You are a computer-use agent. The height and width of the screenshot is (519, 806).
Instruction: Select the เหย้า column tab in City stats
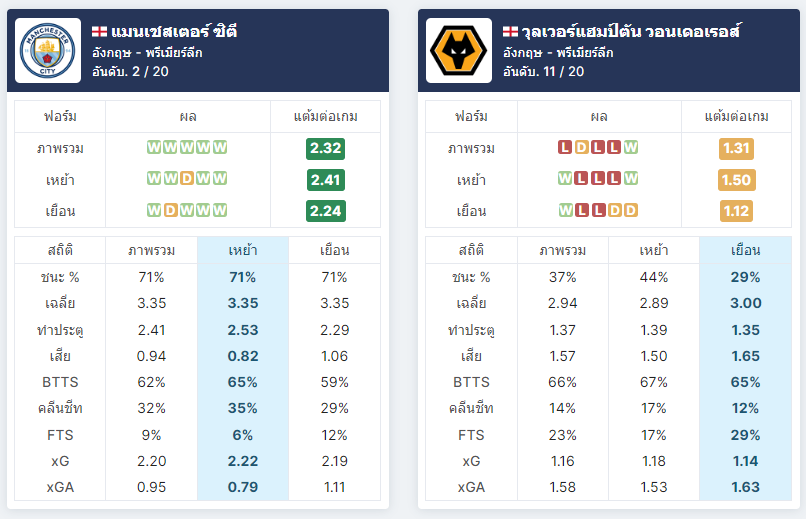(x=243, y=250)
